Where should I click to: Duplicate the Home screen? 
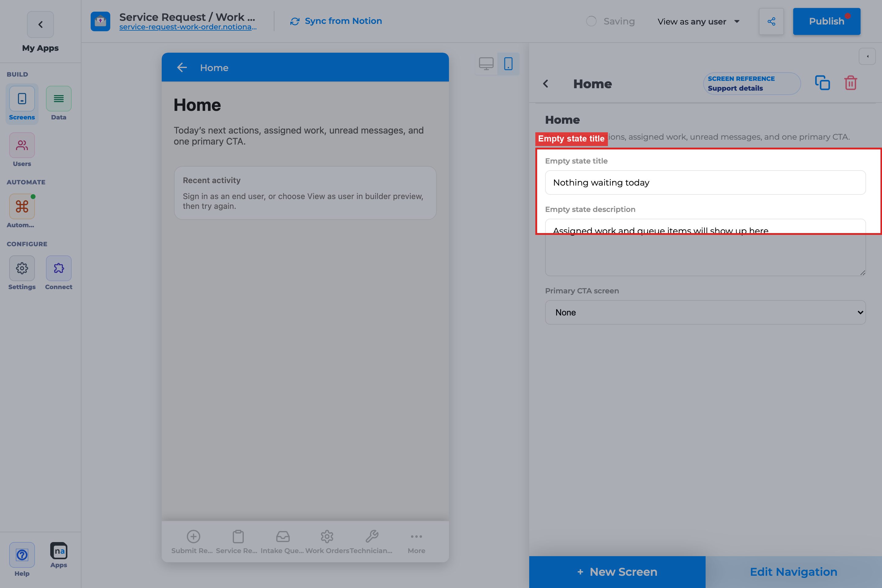click(x=822, y=83)
